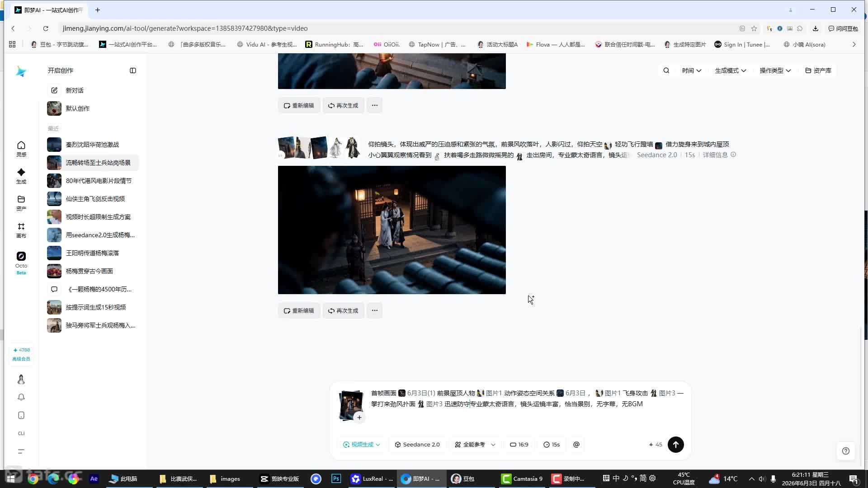
Task: Open the 视频生成 mode dropdown
Action: [x=362, y=445]
